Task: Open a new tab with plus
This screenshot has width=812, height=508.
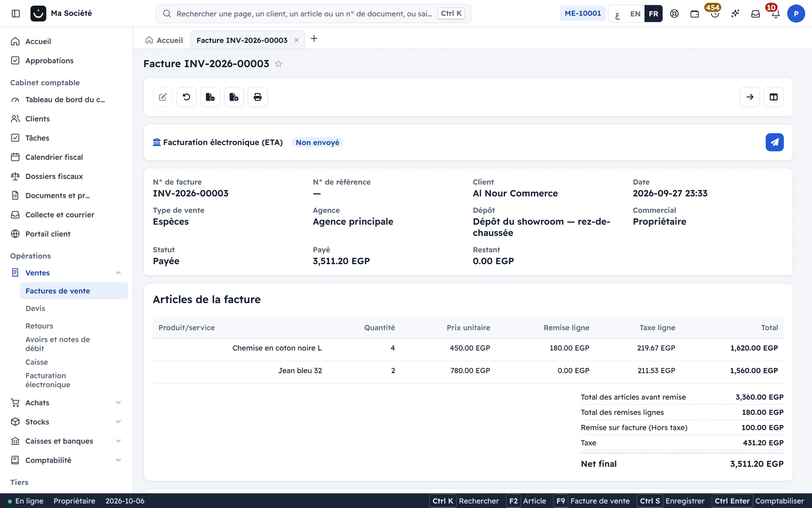Action: point(314,39)
